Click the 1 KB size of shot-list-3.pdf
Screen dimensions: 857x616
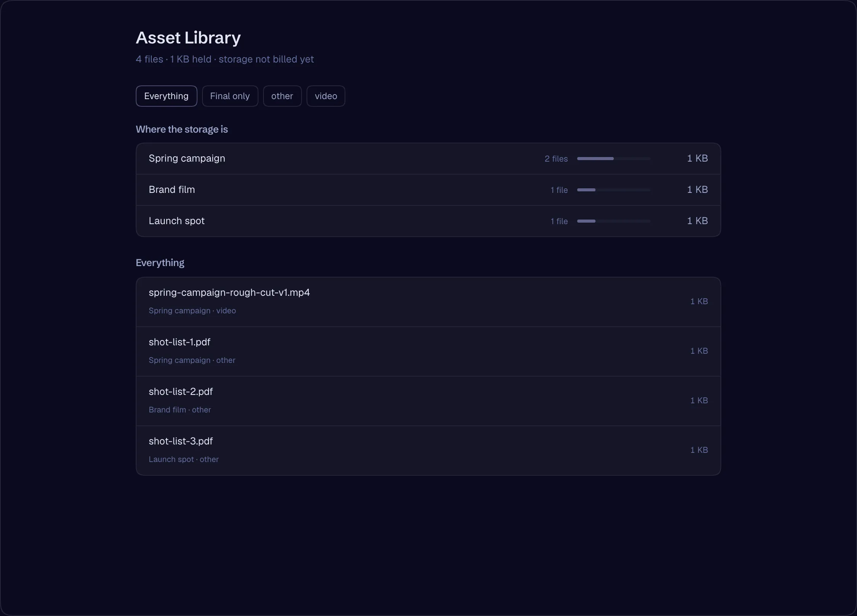click(x=699, y=450)
